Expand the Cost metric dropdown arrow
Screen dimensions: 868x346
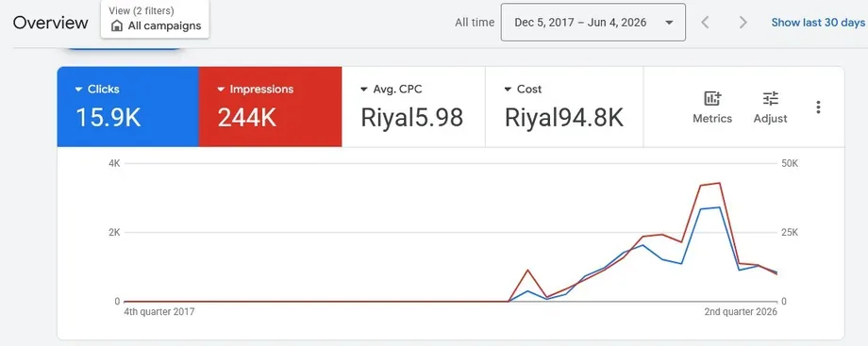[x=508, y=90]
